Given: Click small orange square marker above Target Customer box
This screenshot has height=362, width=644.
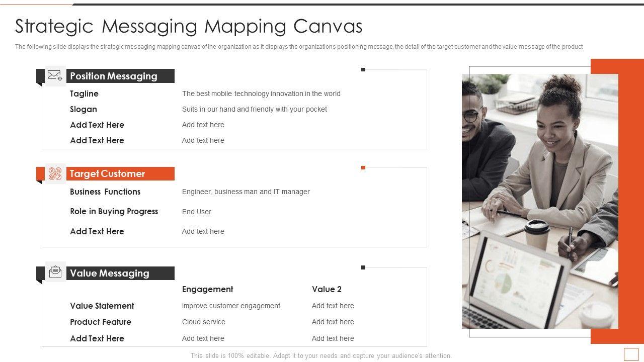Looking at the screenshot, I should (x=363, y=168).
